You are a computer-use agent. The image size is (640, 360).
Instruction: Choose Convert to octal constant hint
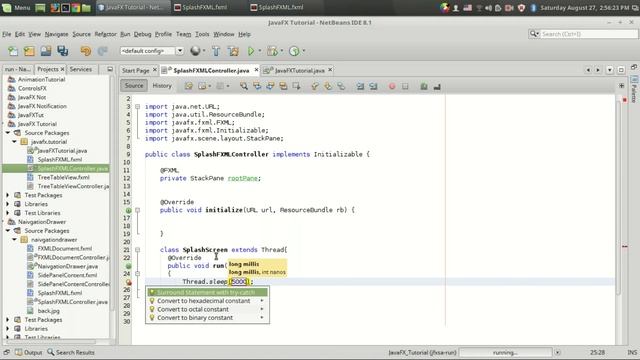click(207, 309)
